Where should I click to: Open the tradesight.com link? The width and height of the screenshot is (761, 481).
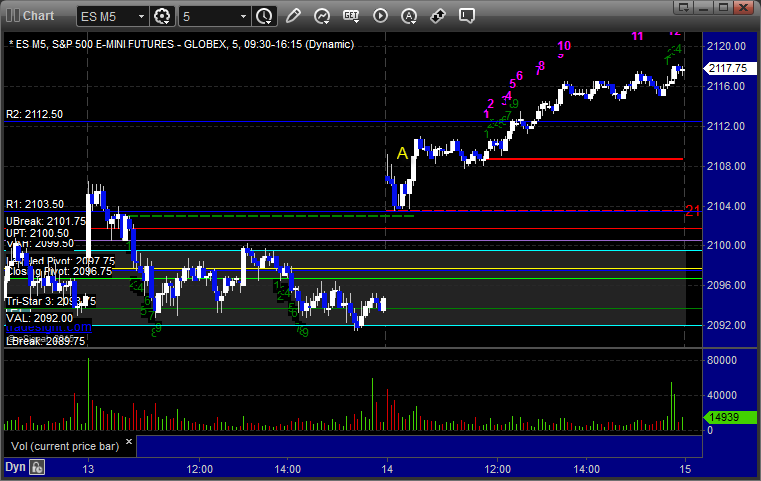point(49,327)
